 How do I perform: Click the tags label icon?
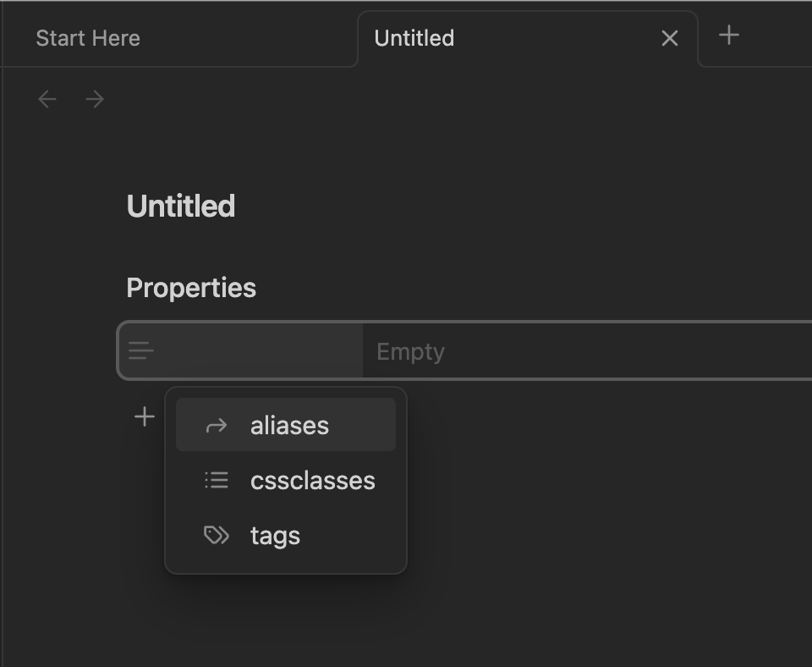coord(217,536)
